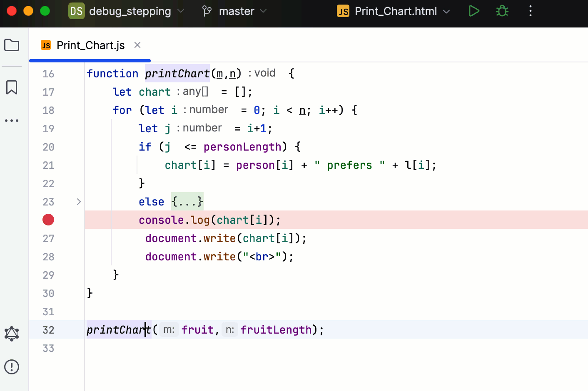Open the GraphQL tool window

(x=12, y=334)
